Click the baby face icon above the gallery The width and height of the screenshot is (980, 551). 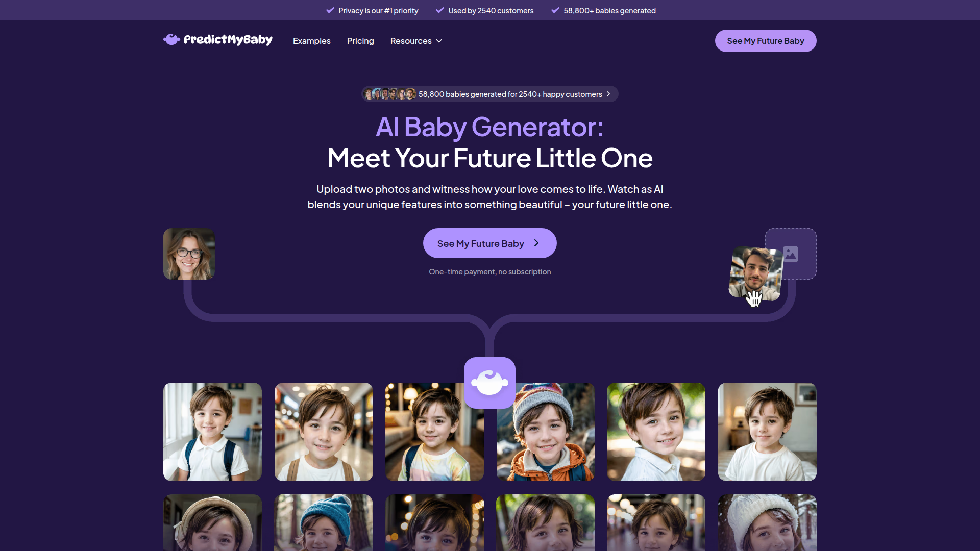(x=489, y=383)
